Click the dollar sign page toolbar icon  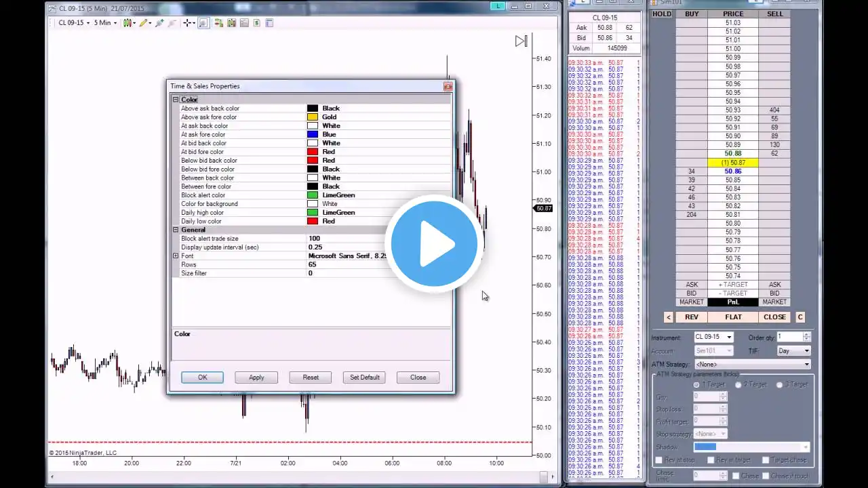256,22
